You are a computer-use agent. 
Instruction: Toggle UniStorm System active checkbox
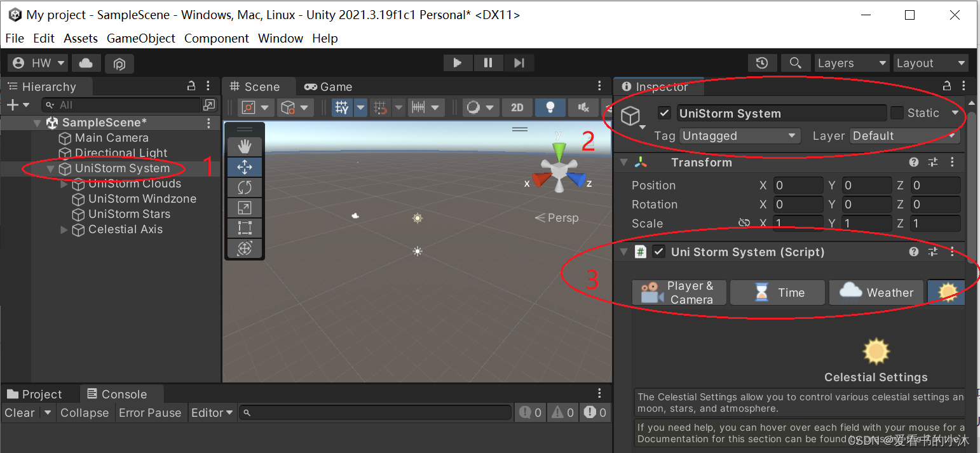point(664,113)
